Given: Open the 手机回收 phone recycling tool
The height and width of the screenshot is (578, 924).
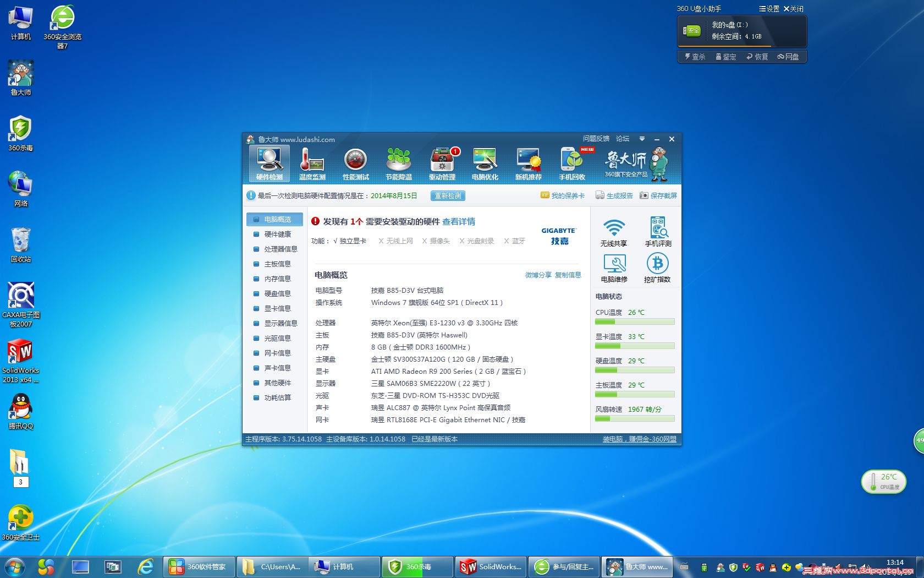Looking at the screenshot, I should pos(572,163).
